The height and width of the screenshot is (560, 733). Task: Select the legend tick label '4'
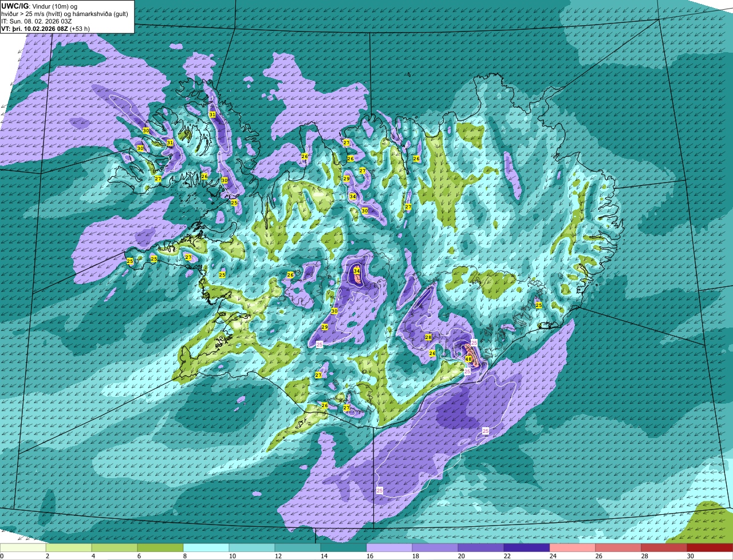point(93,556)
